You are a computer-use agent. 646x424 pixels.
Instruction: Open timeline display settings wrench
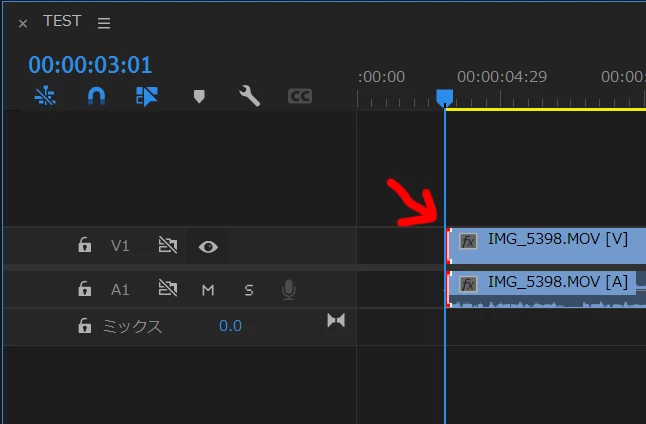click(x=249, y=96)
